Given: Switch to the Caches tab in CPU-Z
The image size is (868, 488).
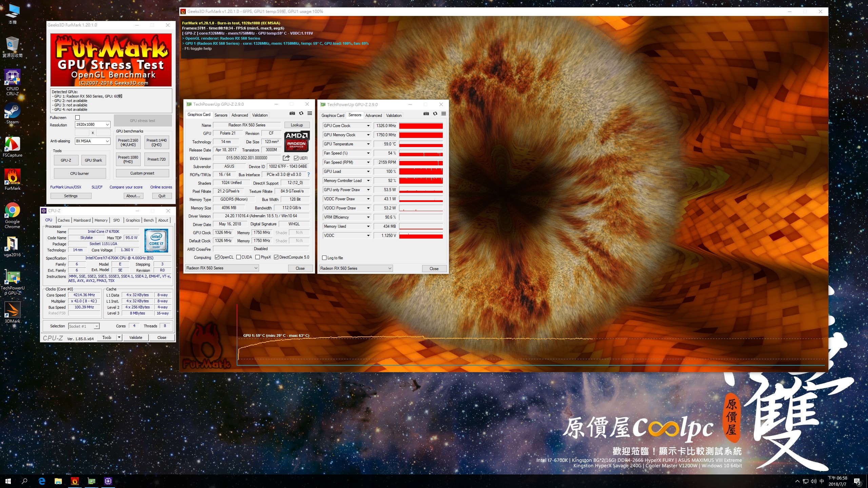Looking at the screenshot, I should pyautogui.click(x=63, y=220).
